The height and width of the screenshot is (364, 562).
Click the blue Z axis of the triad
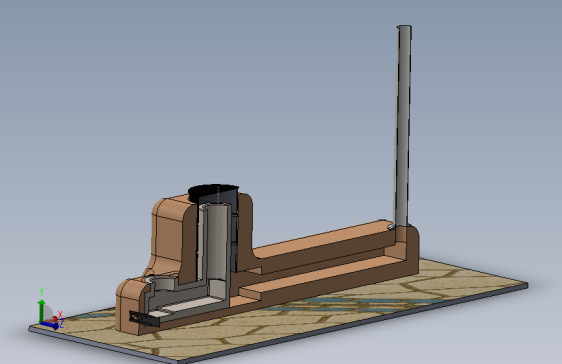(x=50, y=325)
